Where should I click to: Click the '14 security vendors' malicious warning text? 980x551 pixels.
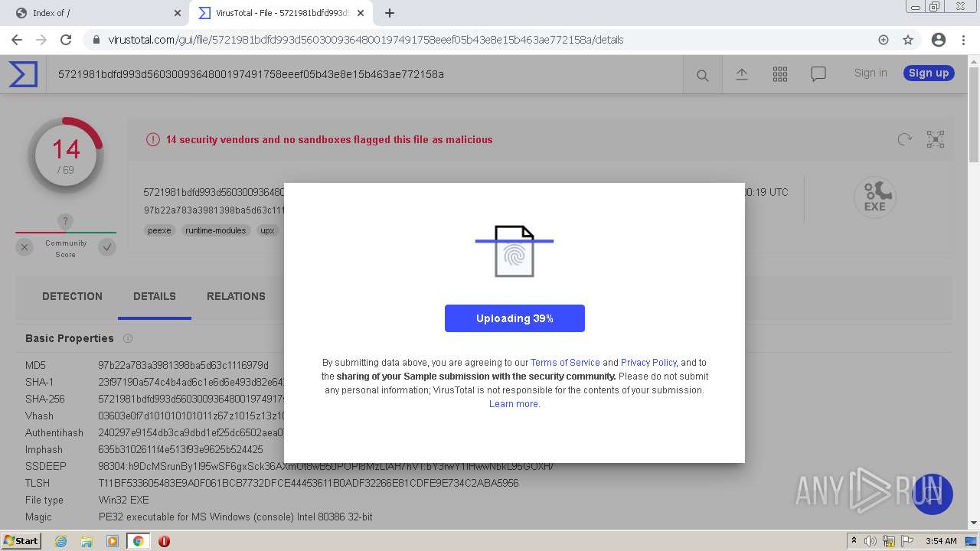[329, 139]
